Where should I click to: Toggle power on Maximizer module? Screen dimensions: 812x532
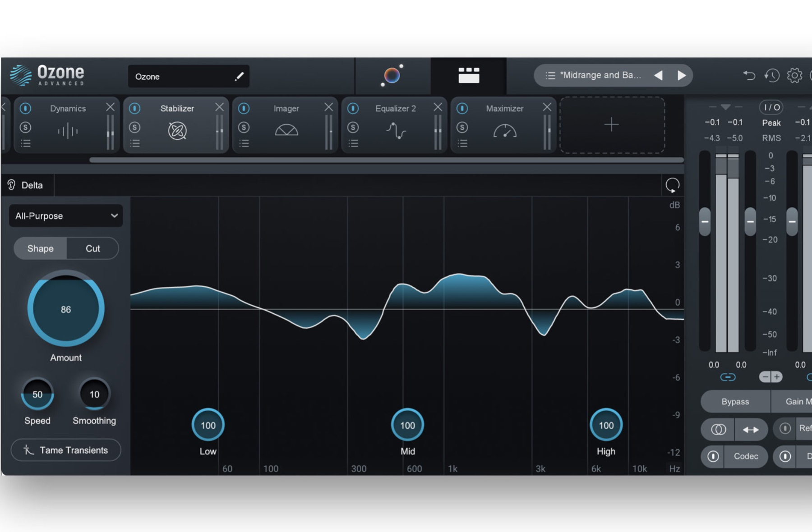462,108
